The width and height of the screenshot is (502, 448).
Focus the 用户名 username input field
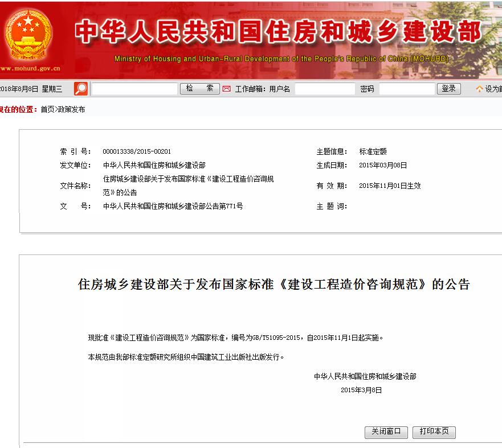pos(325,89)
